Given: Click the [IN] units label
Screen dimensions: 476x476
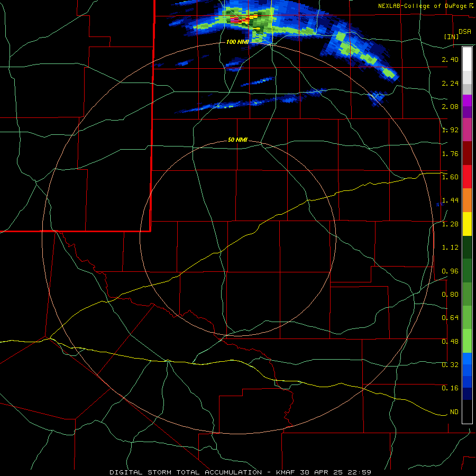Looking at the screenshot, I should coord(451,36).
